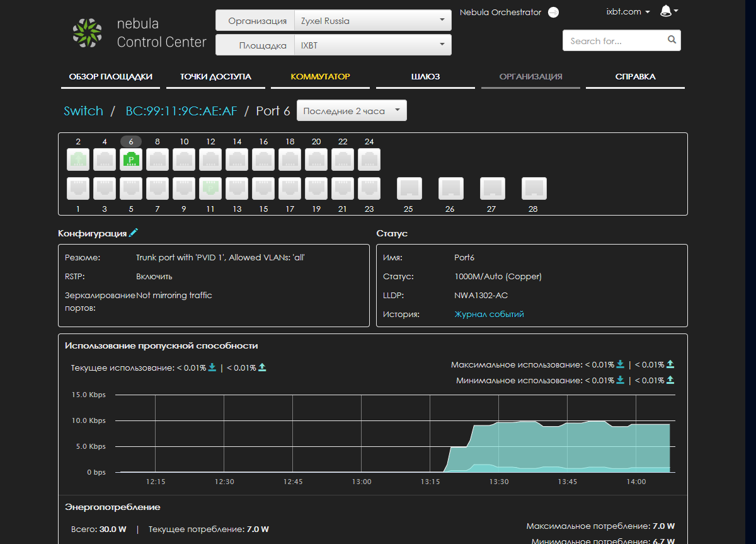Viewport: 756px width, 544px height.
Task: Open the Журнал событий link
Action: [489, 314]
